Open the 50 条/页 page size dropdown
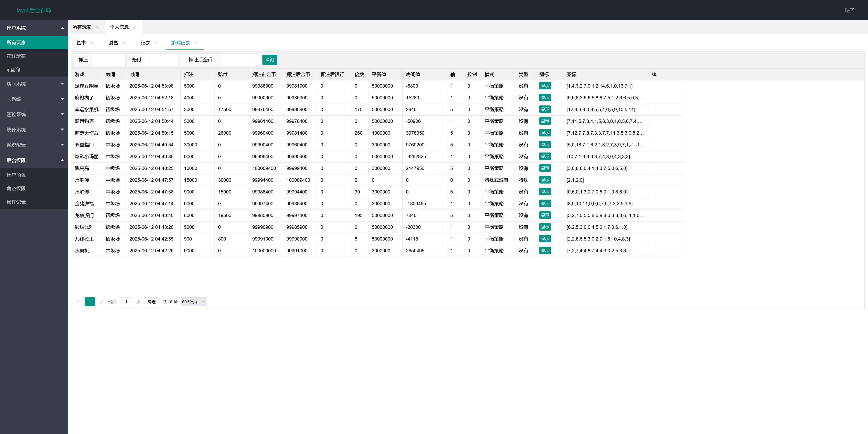Viewport: 868px width, 434px height. coord(193,302)
